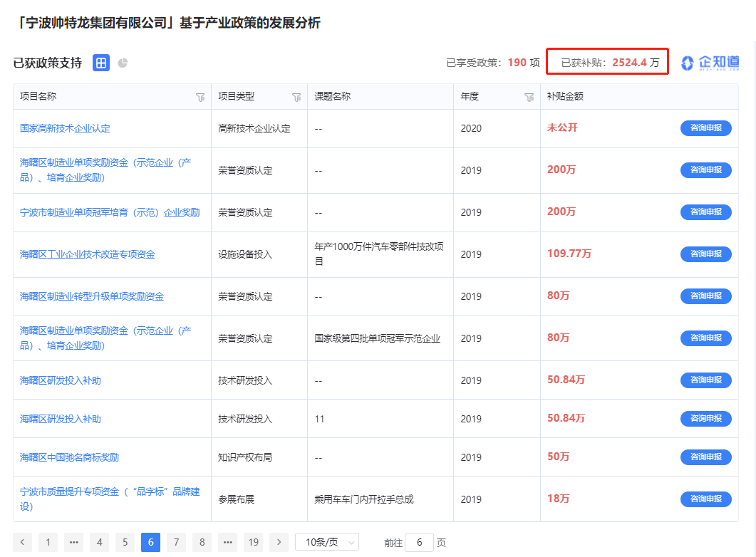Click 咨询申报 for 国家级第四批单项冠军示范企业 row

click(x=706, y=338)
